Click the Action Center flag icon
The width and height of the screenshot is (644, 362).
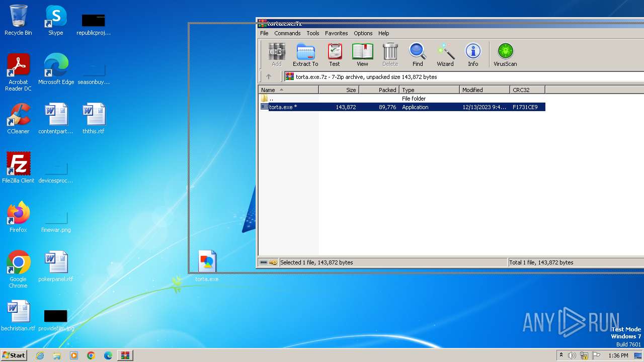[596, 355]
